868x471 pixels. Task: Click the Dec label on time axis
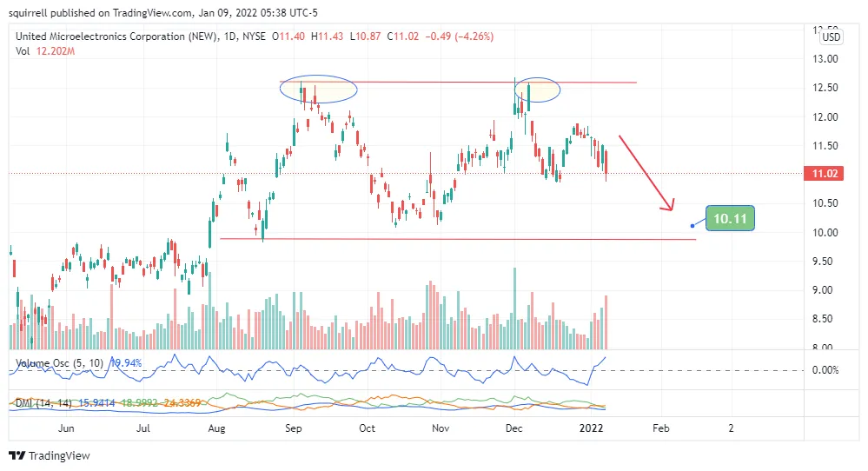[x=514, y=428]
